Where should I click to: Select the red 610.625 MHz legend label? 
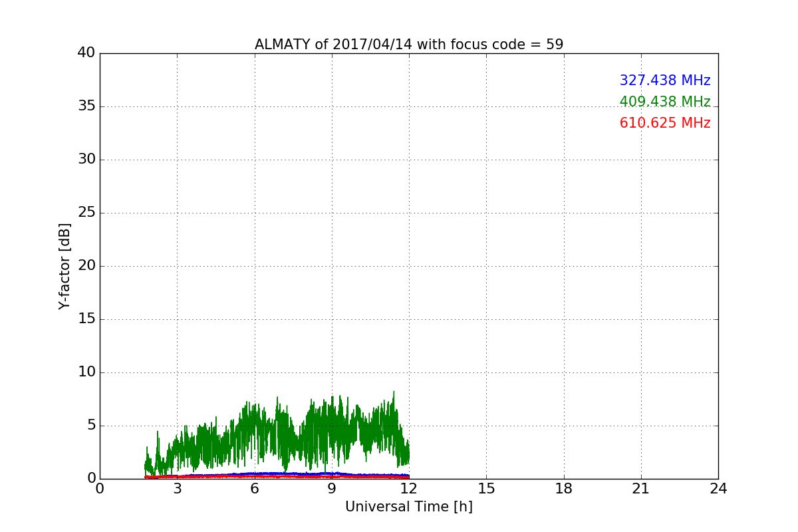click(x=665, y=123)
